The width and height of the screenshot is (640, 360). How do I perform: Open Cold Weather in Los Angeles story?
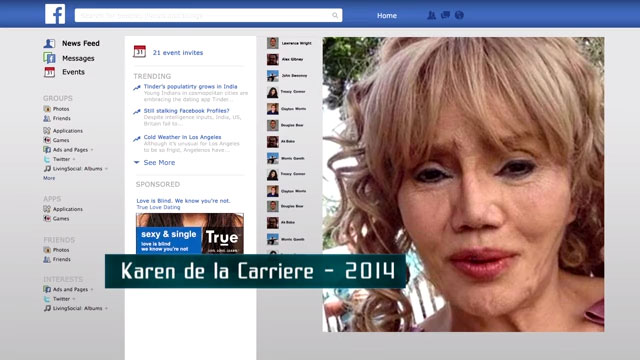point(182,137)
